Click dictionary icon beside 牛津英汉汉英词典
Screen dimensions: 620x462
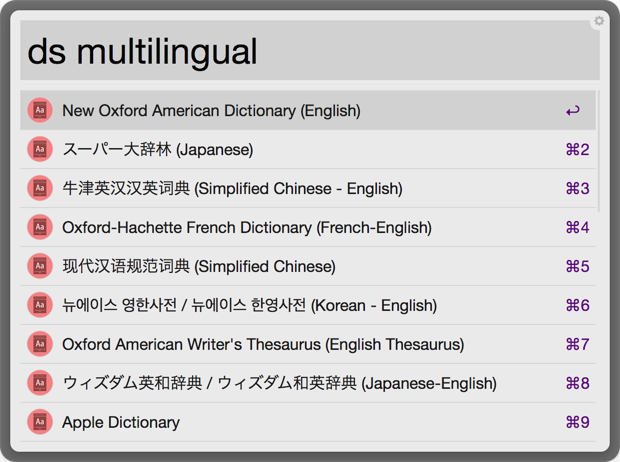coord(40,188)
